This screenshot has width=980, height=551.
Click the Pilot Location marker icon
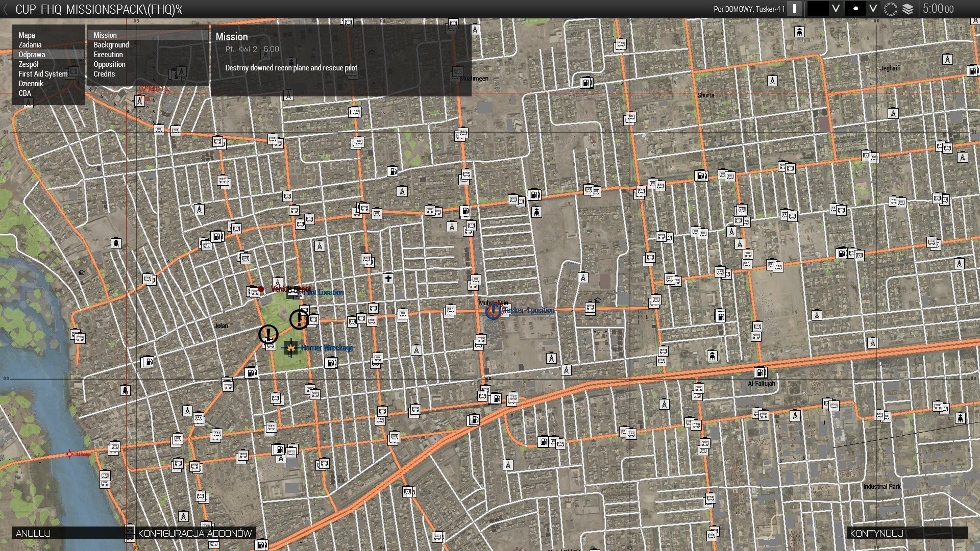click(292, 292)
